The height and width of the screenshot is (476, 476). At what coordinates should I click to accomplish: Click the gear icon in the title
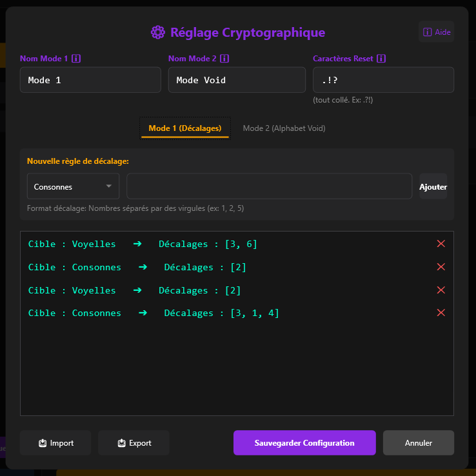click(157, 32)
